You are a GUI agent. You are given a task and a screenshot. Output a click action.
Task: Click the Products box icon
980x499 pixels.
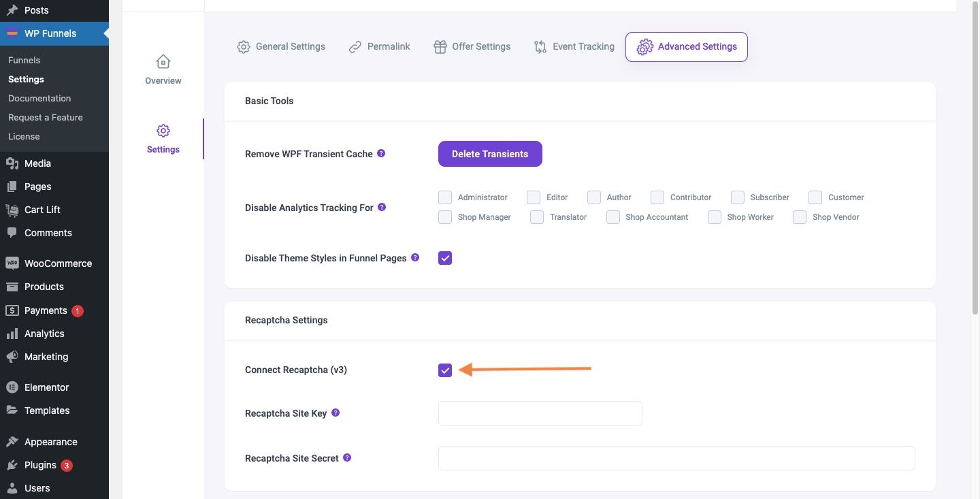coord(12,287)
